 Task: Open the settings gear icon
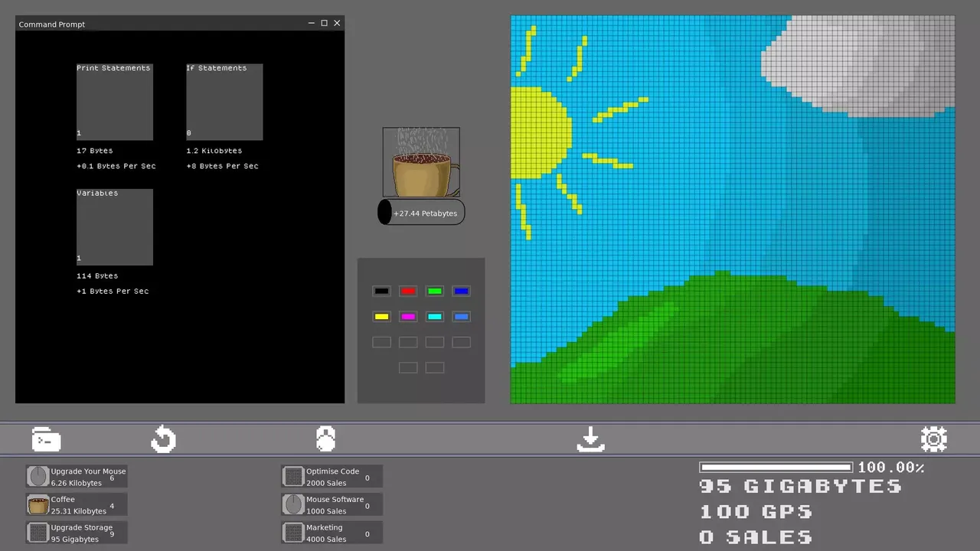[933, 439]
